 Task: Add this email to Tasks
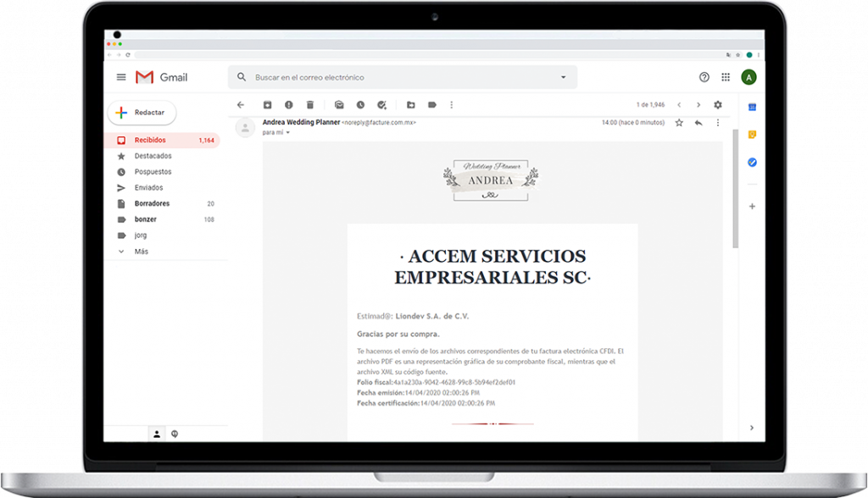point(381,105)
